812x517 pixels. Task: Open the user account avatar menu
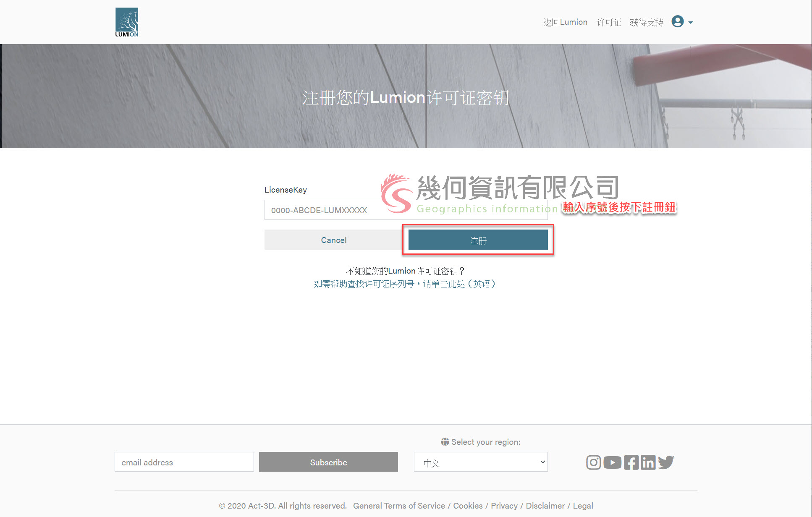point(678,21)
